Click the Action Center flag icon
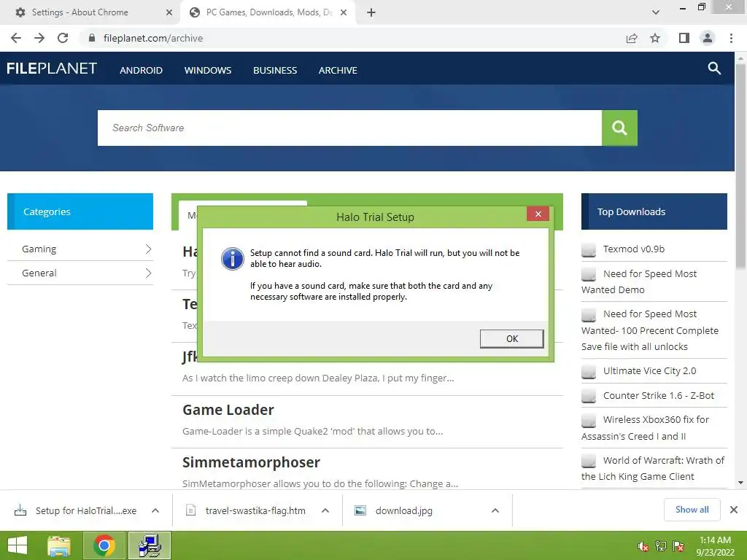 [678, 546]
